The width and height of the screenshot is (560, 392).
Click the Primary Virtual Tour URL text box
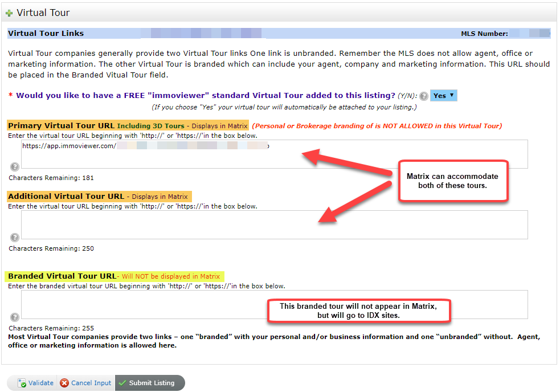(x=273, y=154)
